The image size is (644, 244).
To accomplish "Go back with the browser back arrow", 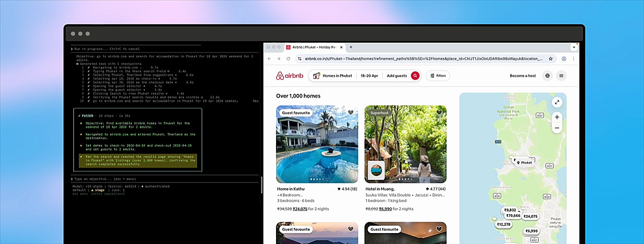I will (269, 59).
